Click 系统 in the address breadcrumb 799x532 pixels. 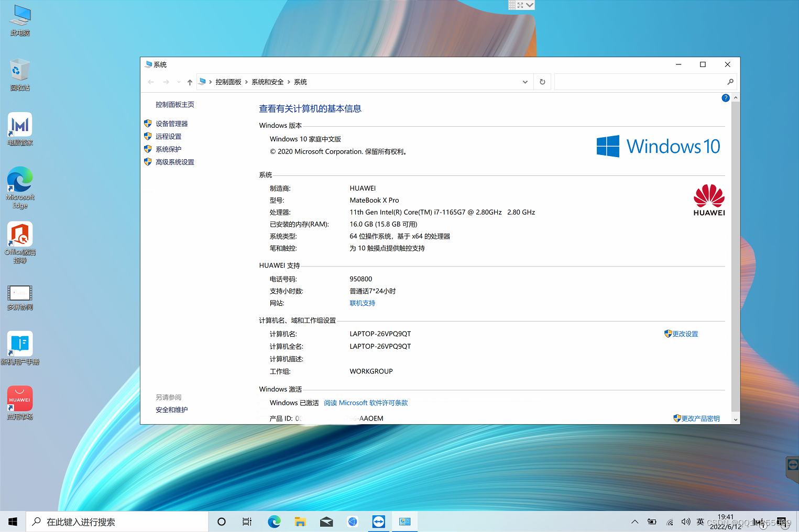[300, 82]
